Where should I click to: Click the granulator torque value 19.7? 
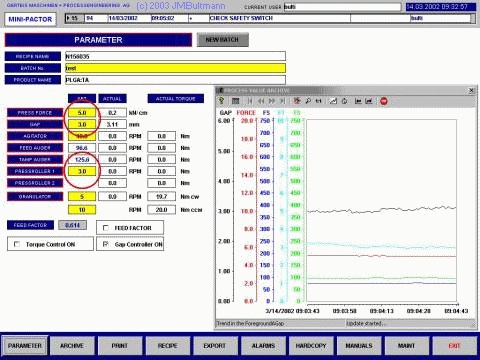[x=162, y=196]
